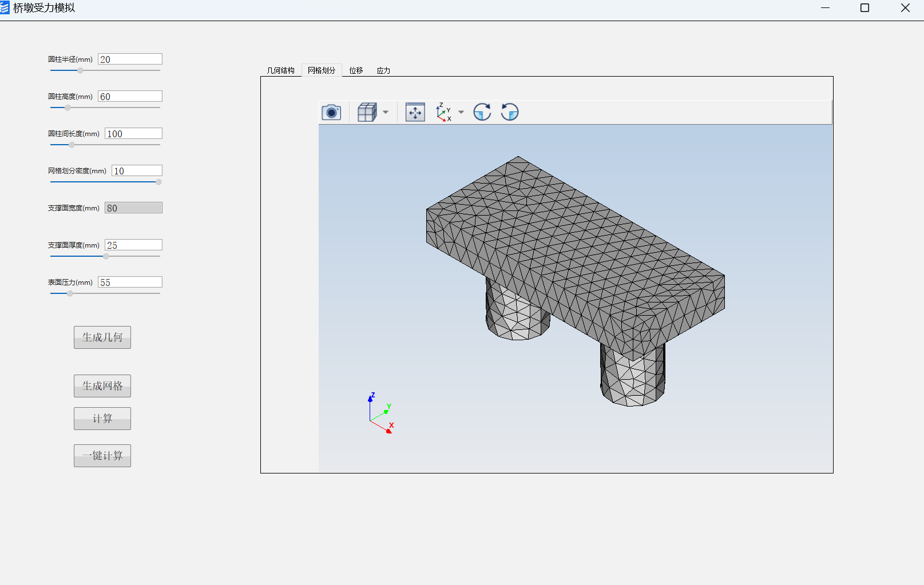Click the 支撑面厚度 input field

(x=133, y=245)
